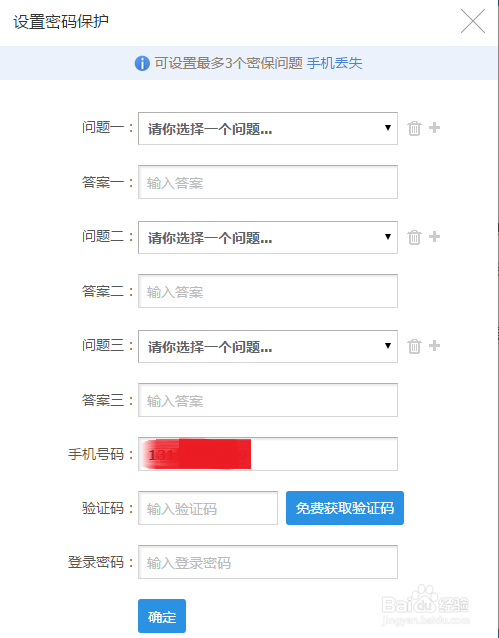Open the 问题三 question dropdown
The height and width of the screenshot is (638, 499).
coord(268,346)
